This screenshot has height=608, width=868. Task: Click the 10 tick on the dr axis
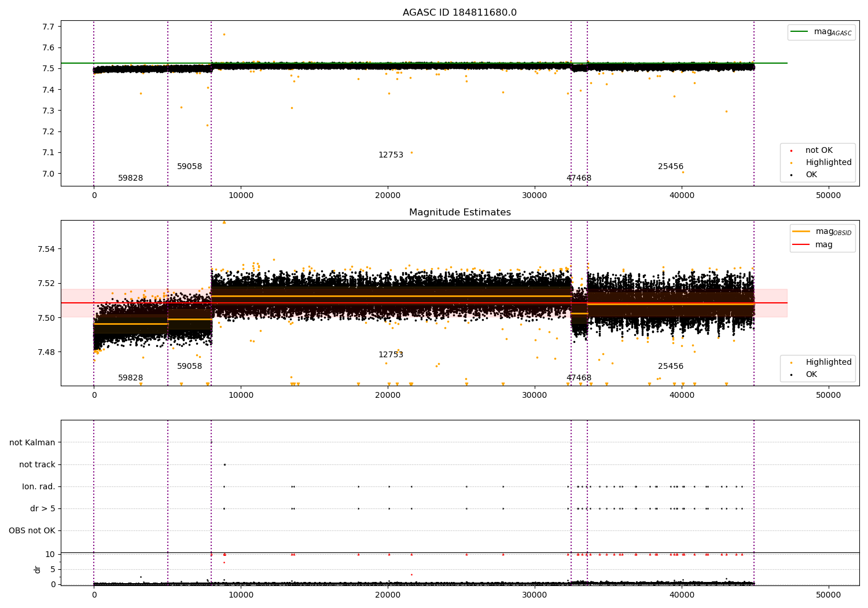(x=50, y=554)
